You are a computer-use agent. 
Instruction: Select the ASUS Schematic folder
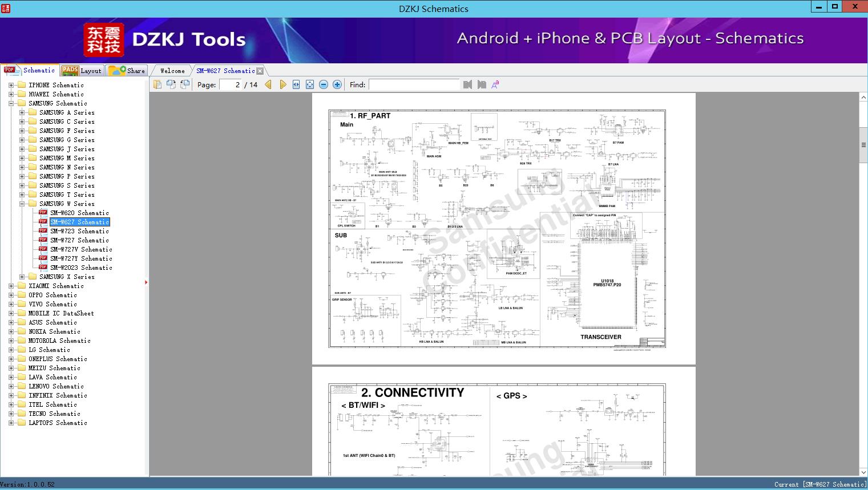pyautogui.click(x=53, y=322)
